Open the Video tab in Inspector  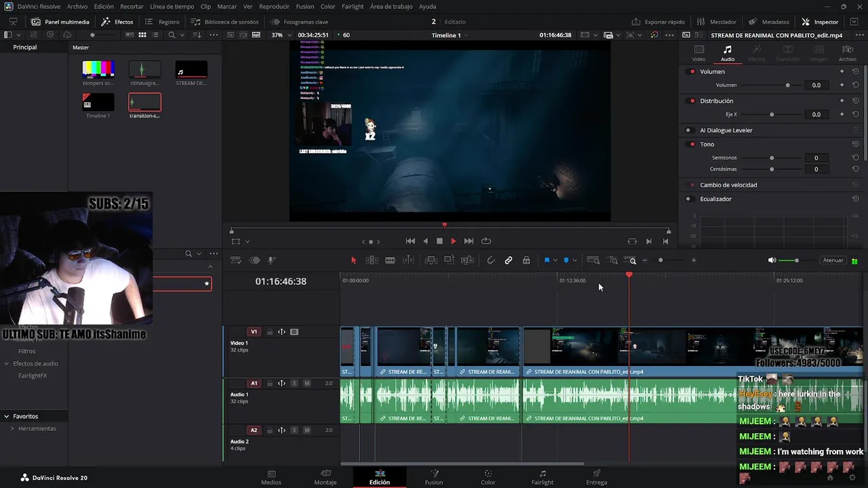pyautogui.click(x=698, y=54)
